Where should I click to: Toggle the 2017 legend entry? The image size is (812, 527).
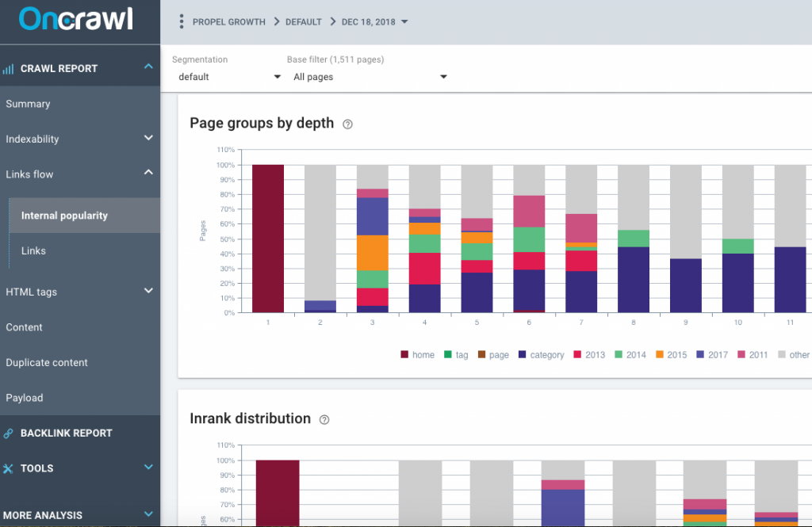click(712, 354)
